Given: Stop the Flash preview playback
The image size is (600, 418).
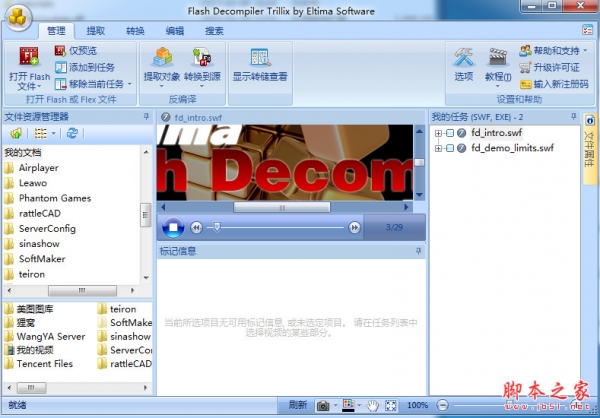Looking at the screenshot, I should pyautogui.click(x=173, y=227).
